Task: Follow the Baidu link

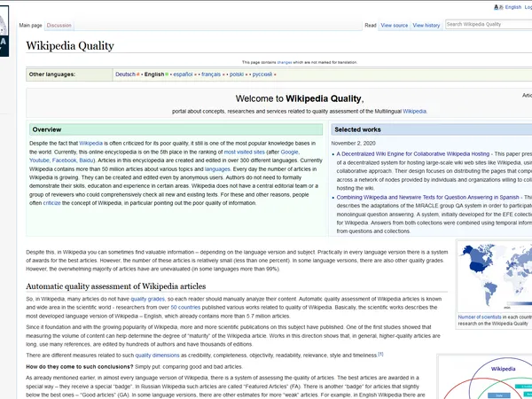Action: pos(87,160)
